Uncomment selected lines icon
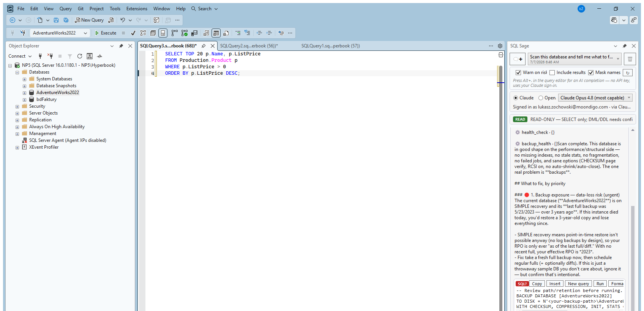Image resolution: width=644 pixels, height=311 pixels. (247, 33)
